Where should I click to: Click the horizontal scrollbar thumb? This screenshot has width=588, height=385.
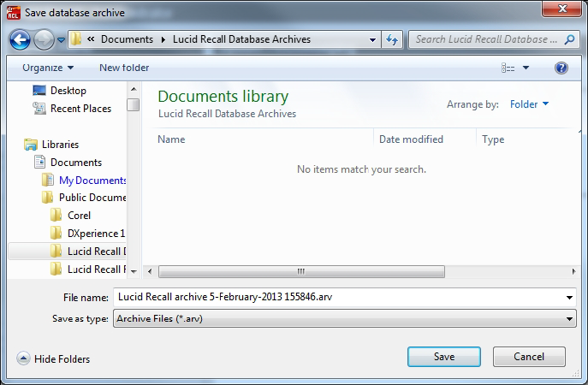(x=301, y=272)
